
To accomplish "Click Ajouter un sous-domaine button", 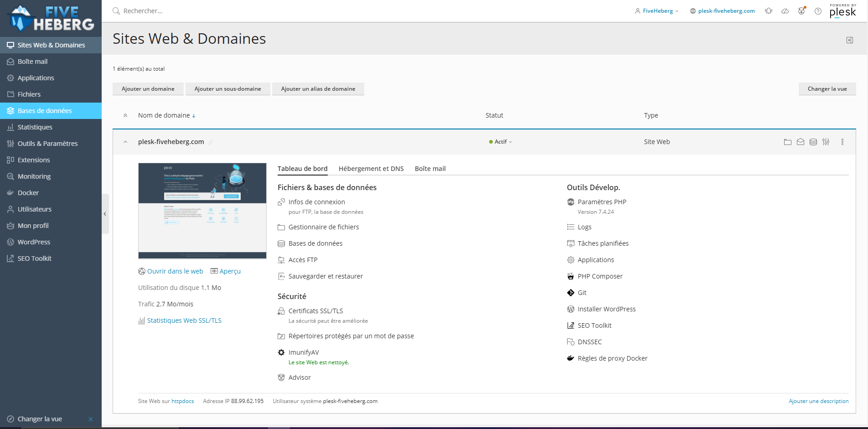I will (x=228, y=89).
